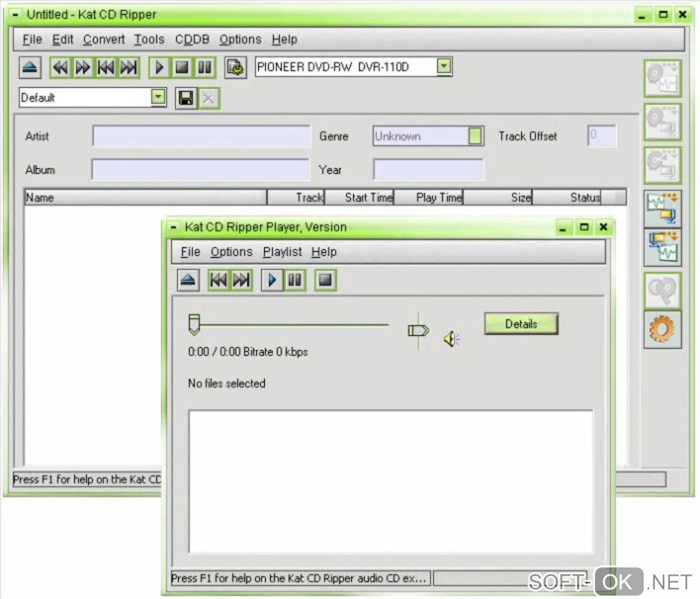Click the Status column header
Viewport: 700px width, 599px height.
[x=566, y=198]
